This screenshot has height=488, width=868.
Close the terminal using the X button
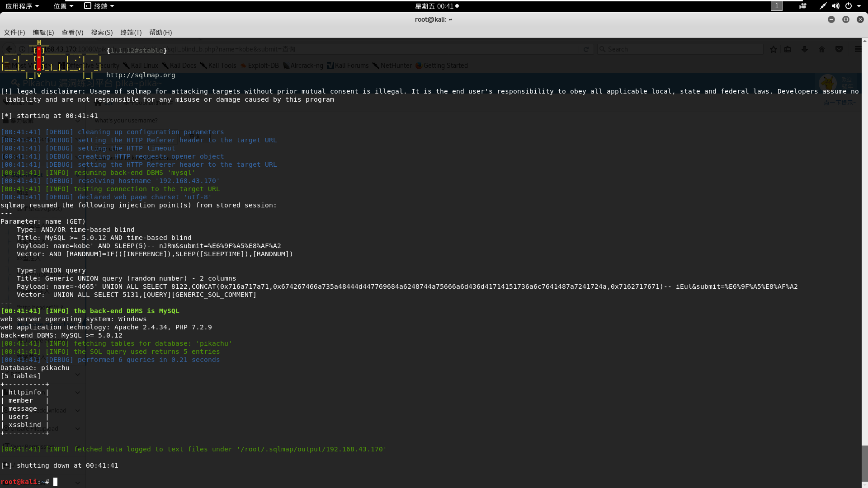860,19
